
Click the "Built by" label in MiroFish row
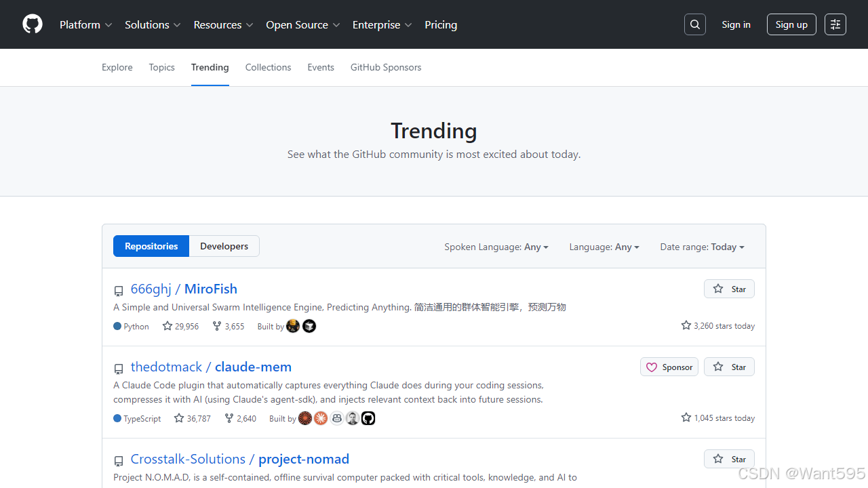pyautogui.click(x=271, y=327)
